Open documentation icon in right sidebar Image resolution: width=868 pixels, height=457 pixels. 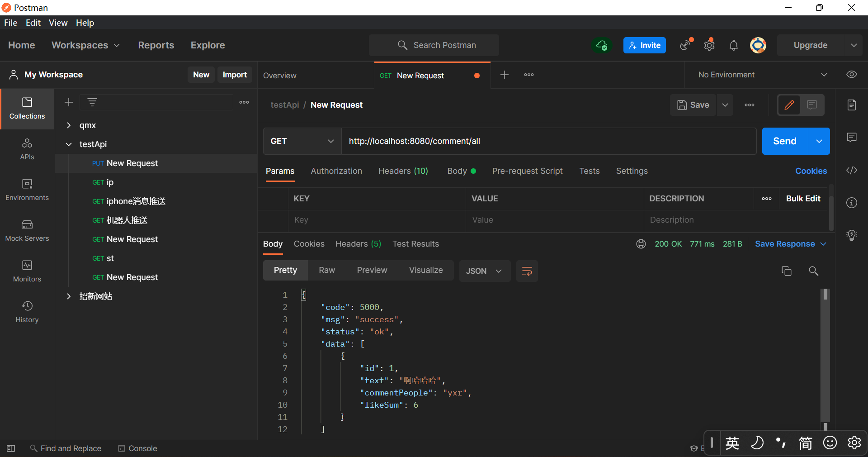coord(852,105)
